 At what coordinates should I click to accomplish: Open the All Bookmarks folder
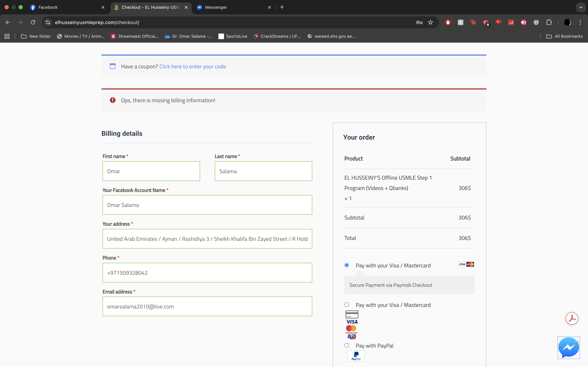(564, 36)
